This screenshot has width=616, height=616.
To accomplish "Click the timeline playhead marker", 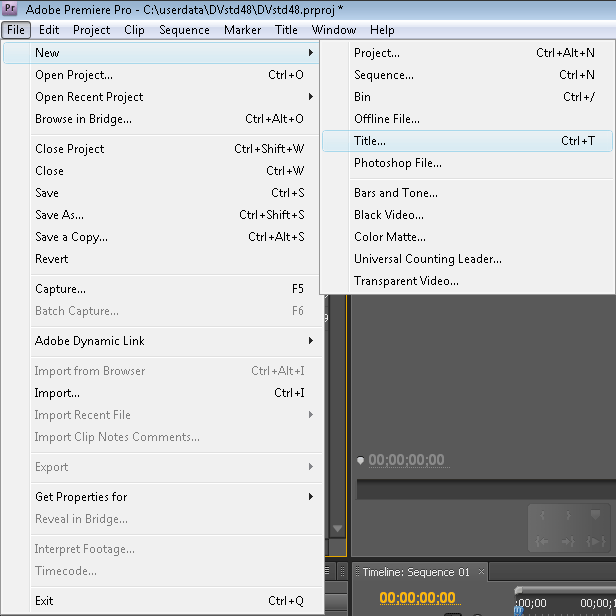I will pyautogui.click(x=519, y=610).
